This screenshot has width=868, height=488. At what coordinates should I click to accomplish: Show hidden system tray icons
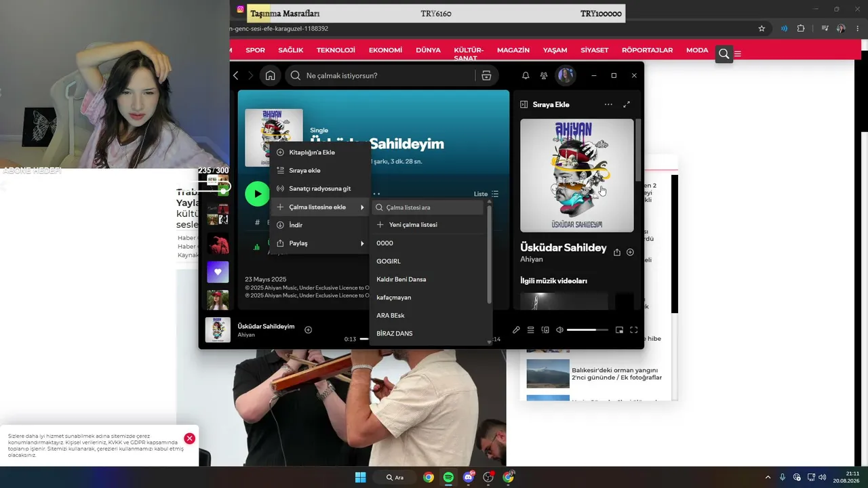point(768,477)
